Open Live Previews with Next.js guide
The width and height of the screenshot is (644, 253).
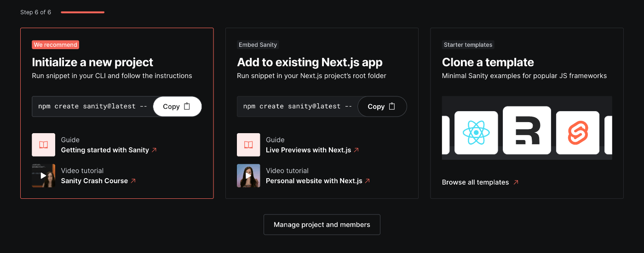pyautogui.click(x=308, y=150)
